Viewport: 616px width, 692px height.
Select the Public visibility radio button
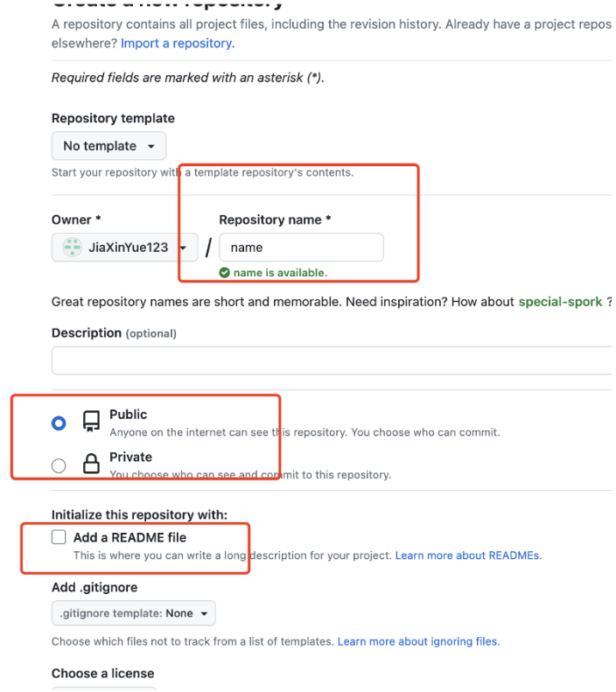click(59, 423)
